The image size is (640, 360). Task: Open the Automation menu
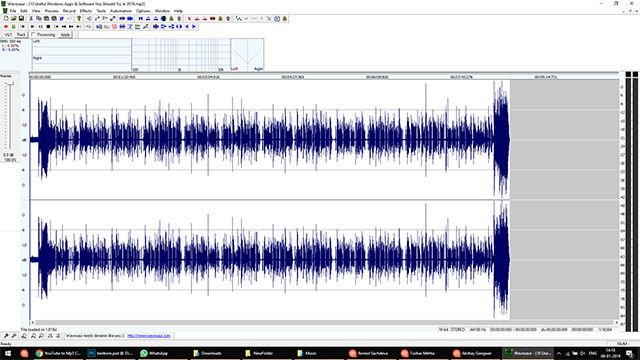point(121,11)
